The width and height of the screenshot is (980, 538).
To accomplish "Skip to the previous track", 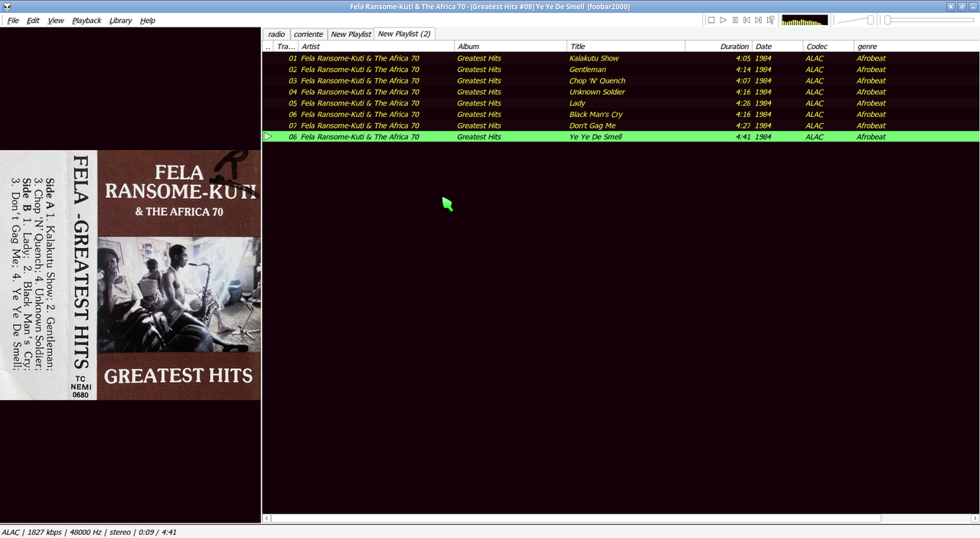I will tap(746, 20).
